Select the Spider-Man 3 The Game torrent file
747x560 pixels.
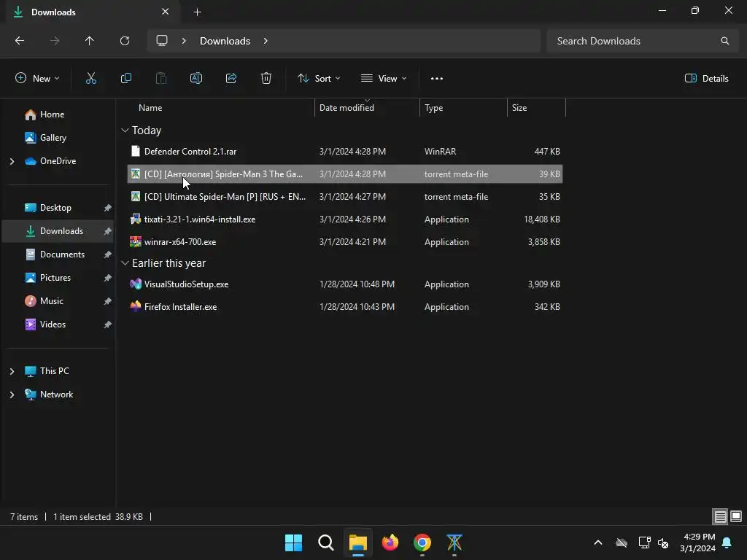[x=345, y=174]
